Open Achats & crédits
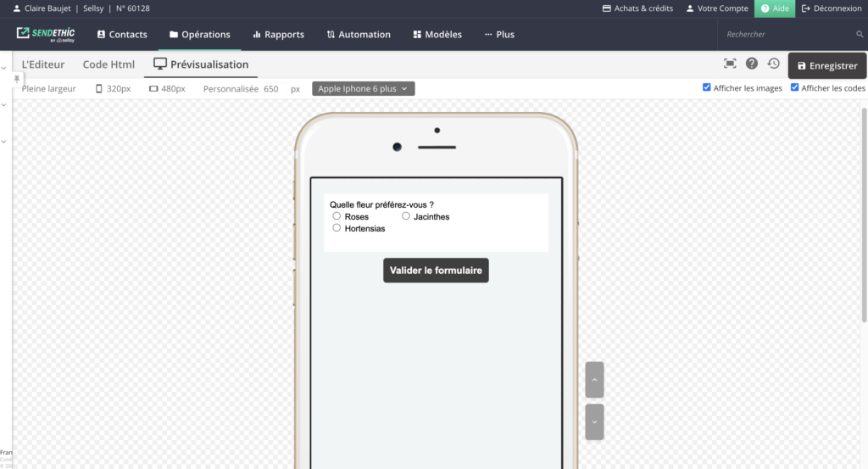This screenshot has width=868, height=469. 637,8
